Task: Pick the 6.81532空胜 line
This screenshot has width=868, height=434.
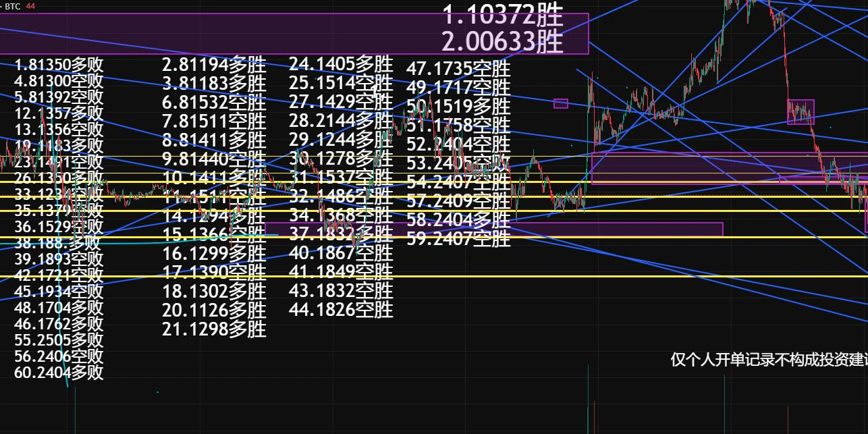Action: coord(214,103)
